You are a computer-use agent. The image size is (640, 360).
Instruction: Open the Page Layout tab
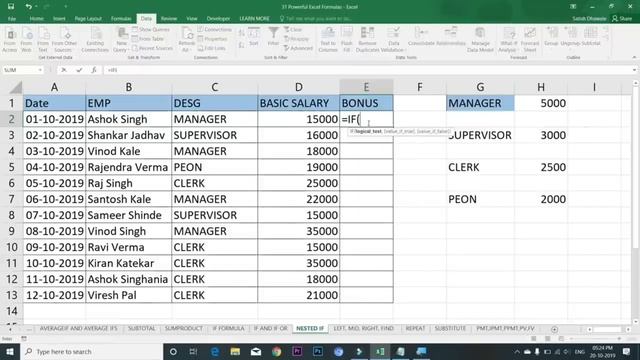point(88,19)
